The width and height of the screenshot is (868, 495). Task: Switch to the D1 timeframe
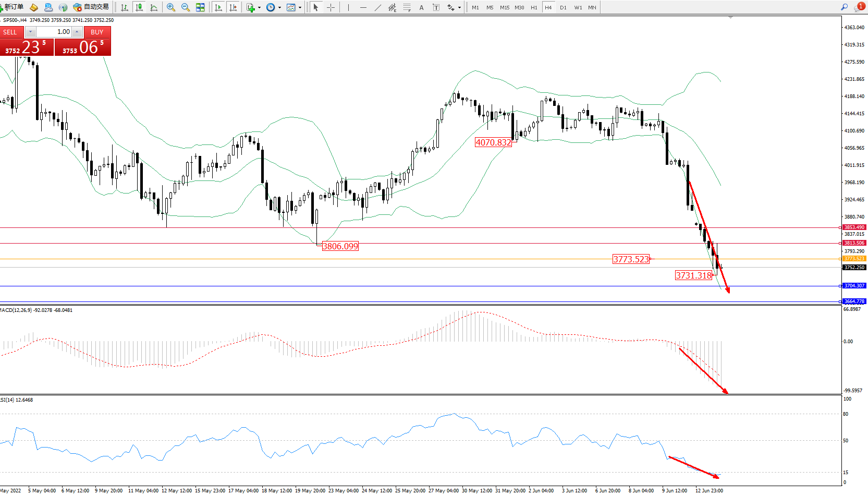tap(563, 7)
